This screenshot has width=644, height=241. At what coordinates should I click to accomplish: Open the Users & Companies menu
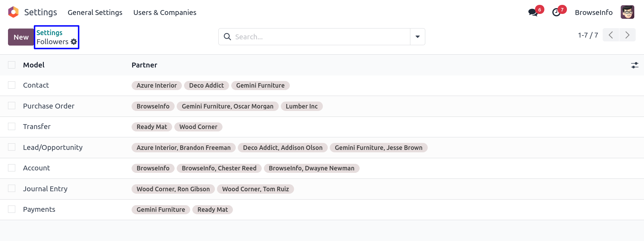(x=165, y=13)
